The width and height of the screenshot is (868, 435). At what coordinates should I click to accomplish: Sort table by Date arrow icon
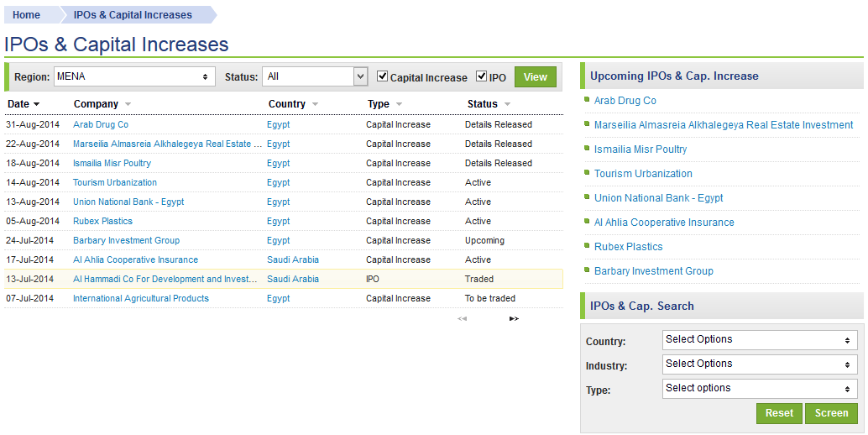tap(37, 104)
